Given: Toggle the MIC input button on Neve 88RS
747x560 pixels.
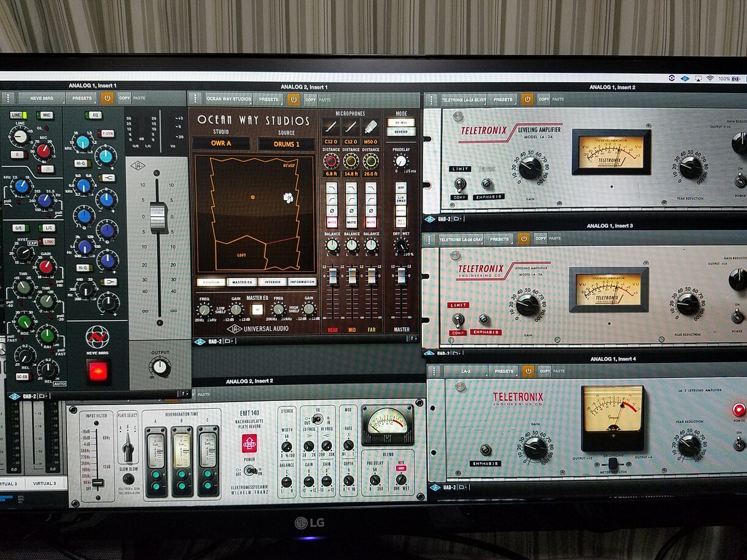Looking at the screenshot, I should [x=45, y=115].
